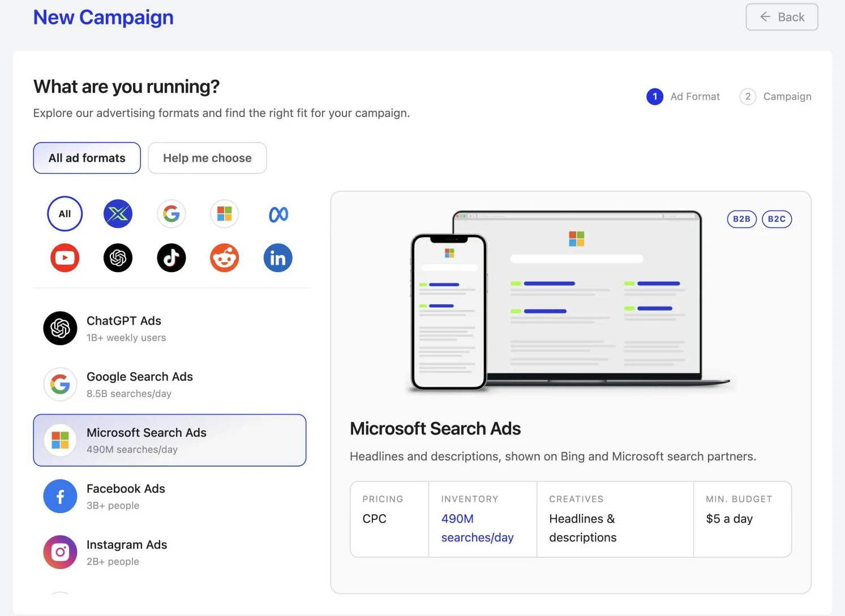845x616 pixels.
Task: Filter formats by Reddit icon
Action: 225,258
